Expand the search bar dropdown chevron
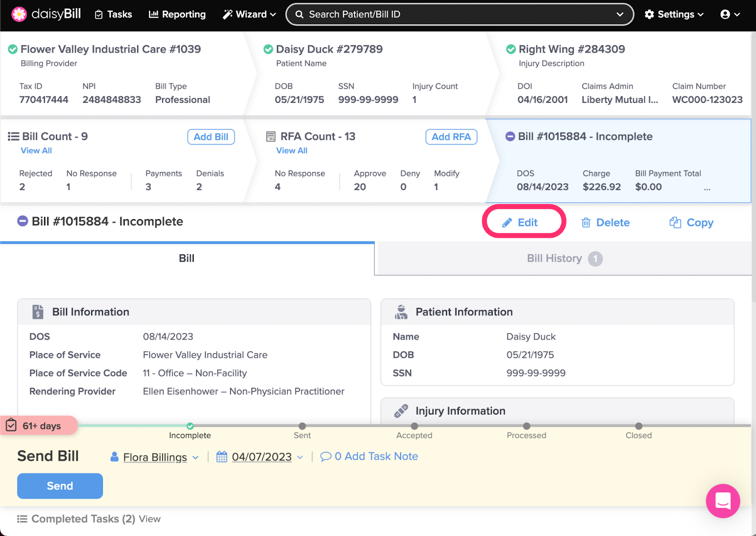The image size is (756, 536). 620,14
